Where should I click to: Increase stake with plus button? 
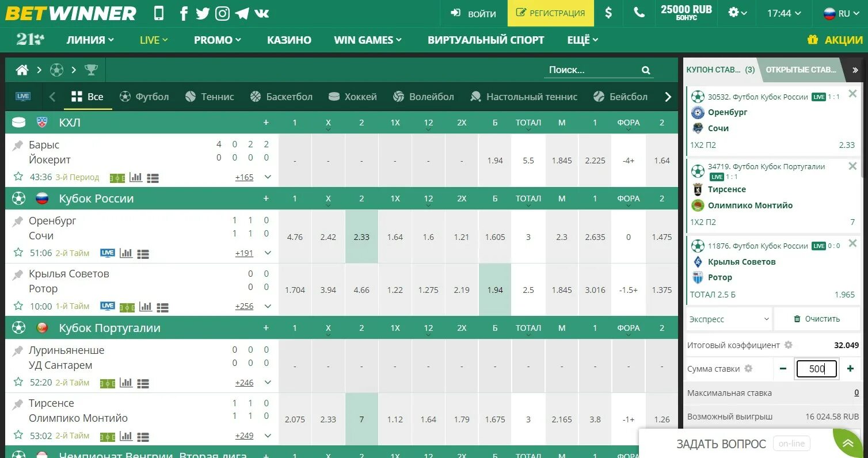coord(850,369)
